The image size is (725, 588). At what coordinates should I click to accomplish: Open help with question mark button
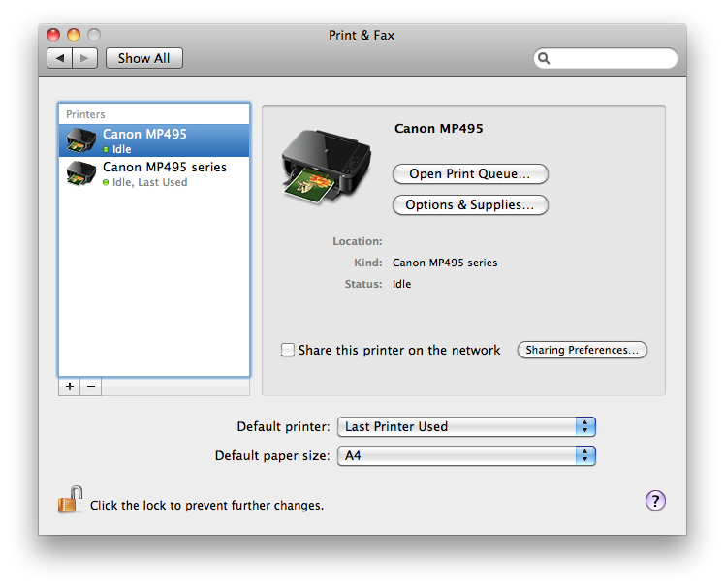[655, 501]
